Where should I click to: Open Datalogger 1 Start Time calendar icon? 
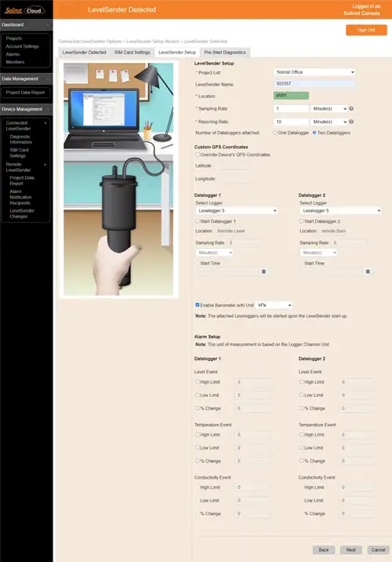pyautogui.click(x=264, y=272)
